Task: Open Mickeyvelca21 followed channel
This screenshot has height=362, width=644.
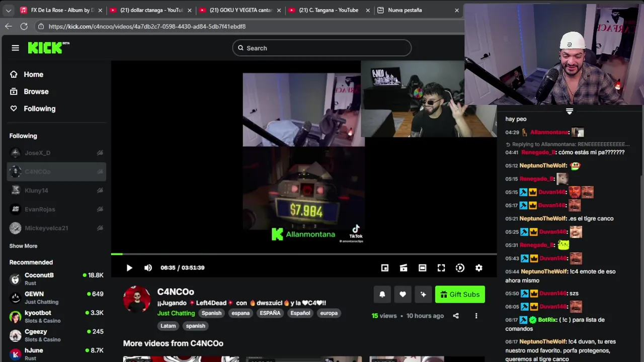Action: pos(56,228)
